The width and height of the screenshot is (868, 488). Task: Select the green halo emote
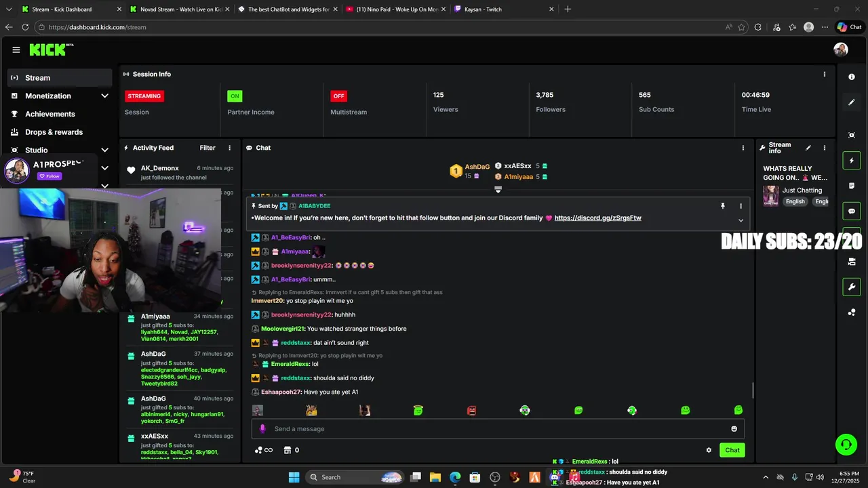pyautogui.click(x=418, y=410)
